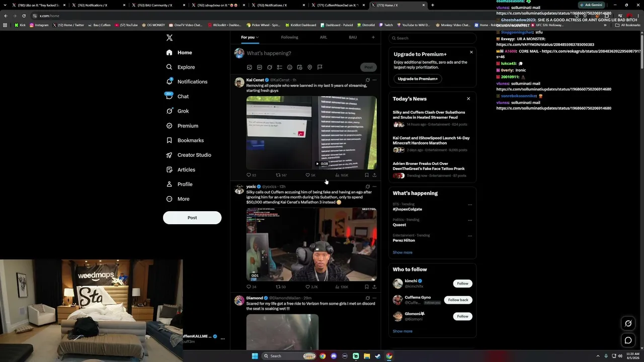Share yoxic's post
The height and width of the screenshot is (362, 644).
[374, 287]
